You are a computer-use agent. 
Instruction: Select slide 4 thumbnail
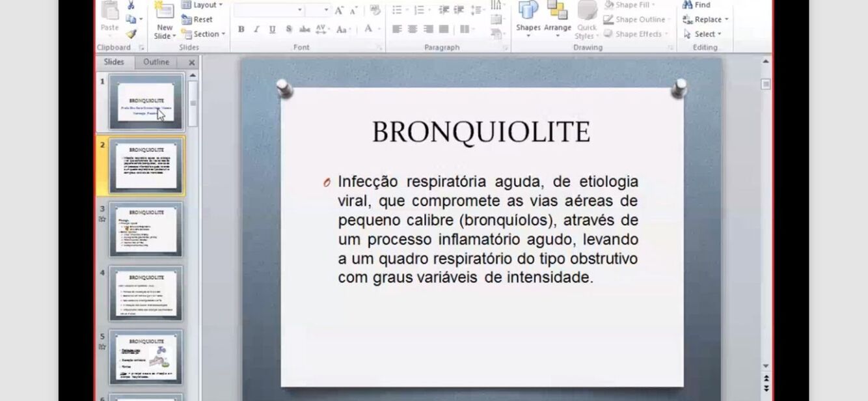146,293
